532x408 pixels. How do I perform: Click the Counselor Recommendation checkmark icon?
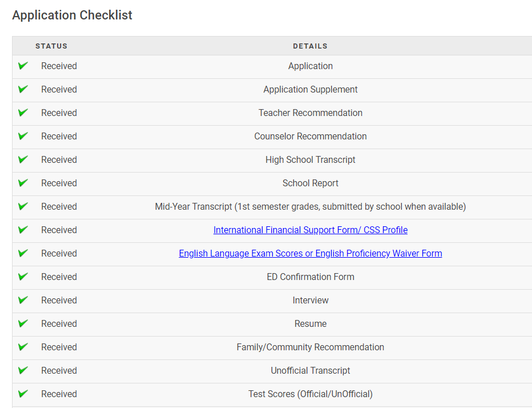coord(23,136)
